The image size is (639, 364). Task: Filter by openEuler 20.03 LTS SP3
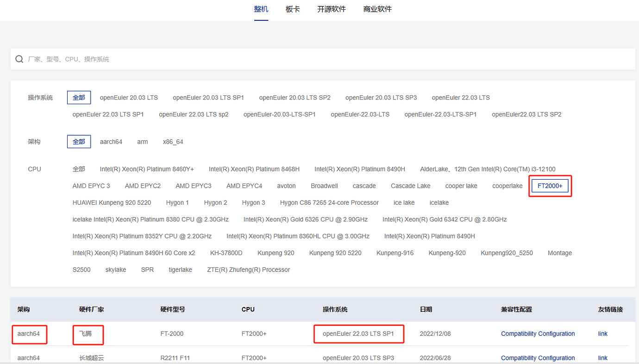click(381, 97)
